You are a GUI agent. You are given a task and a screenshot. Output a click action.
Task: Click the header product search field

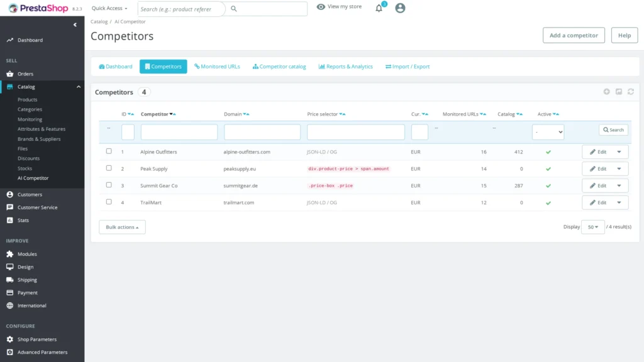pos(181,9)
